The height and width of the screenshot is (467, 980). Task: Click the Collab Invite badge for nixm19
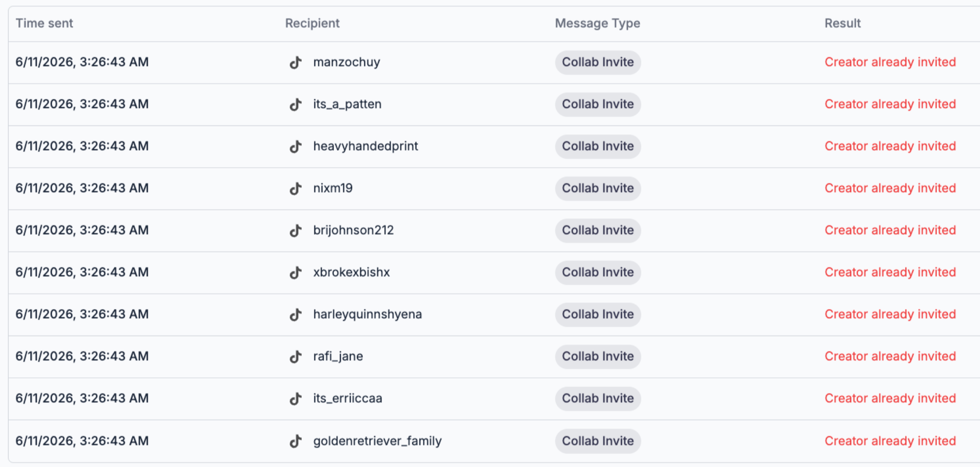(598, 188)
